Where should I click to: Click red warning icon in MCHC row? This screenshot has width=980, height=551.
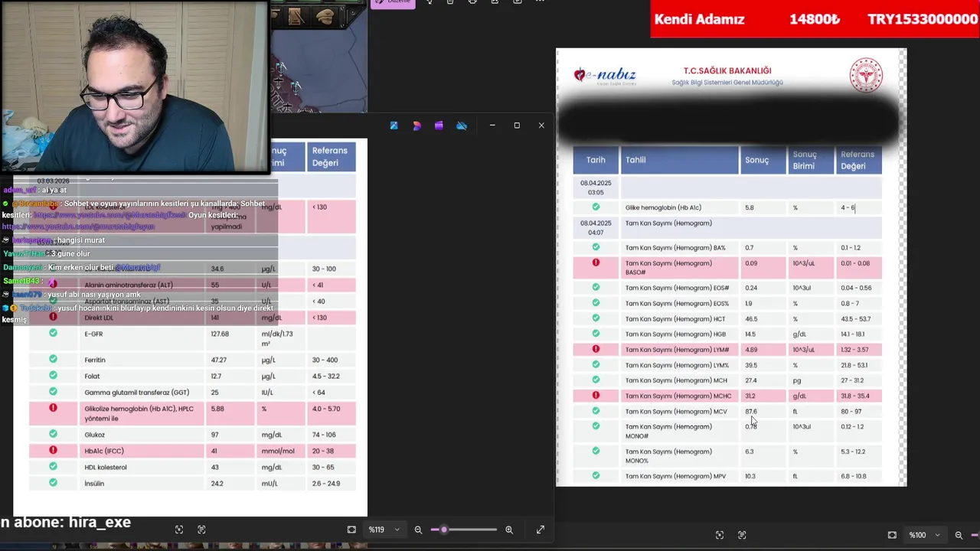point(596,396)
